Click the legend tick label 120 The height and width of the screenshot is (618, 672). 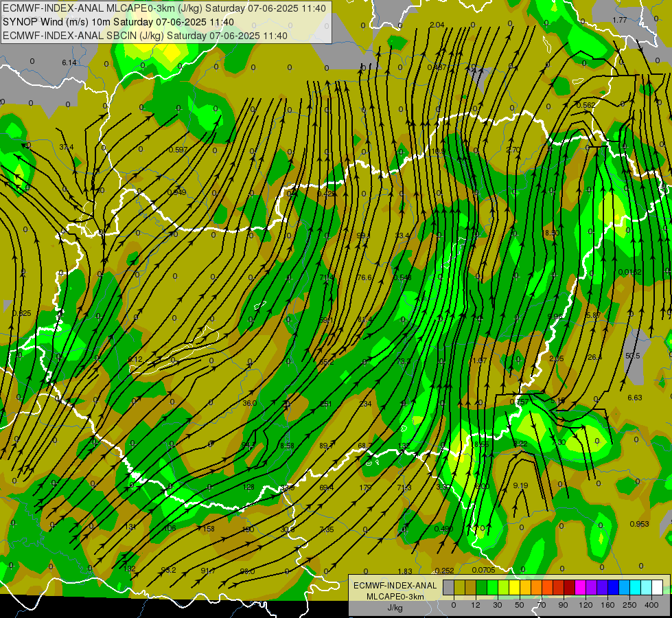pyautogui.click(x=586, y=605)
